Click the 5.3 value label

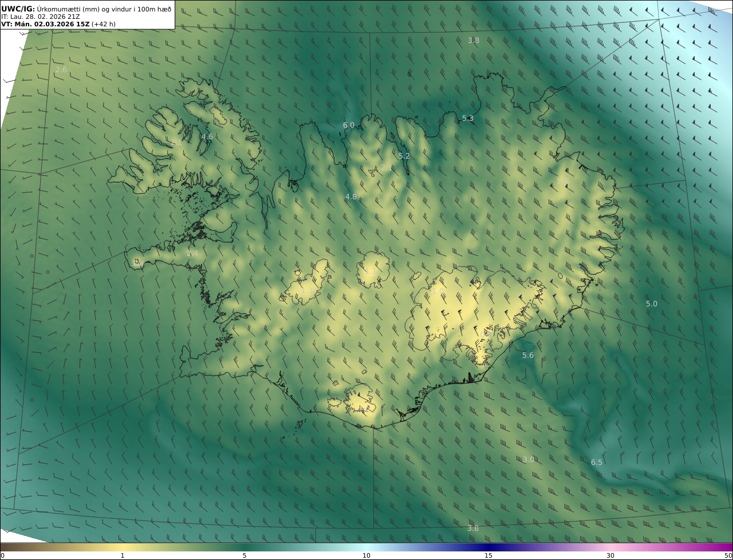point(468,119)
